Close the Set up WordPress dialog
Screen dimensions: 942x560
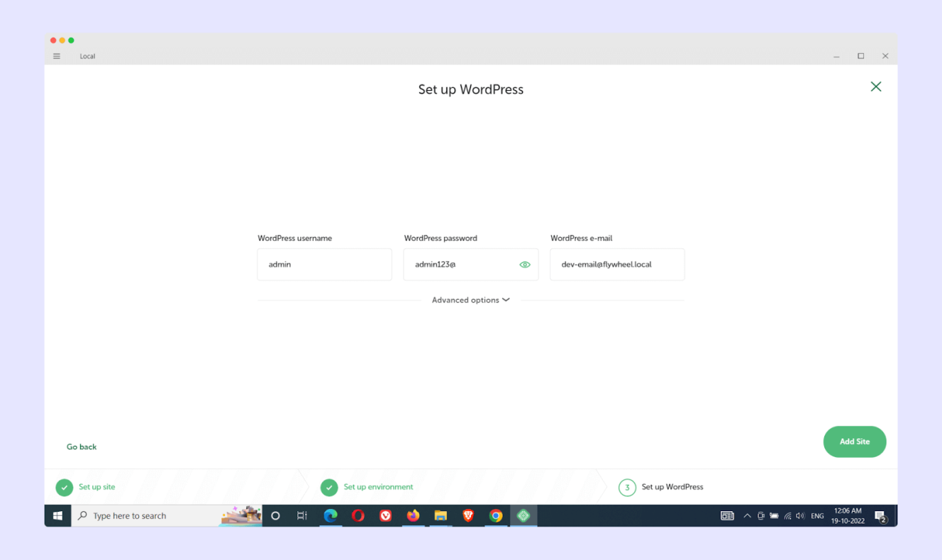[876, 86]
